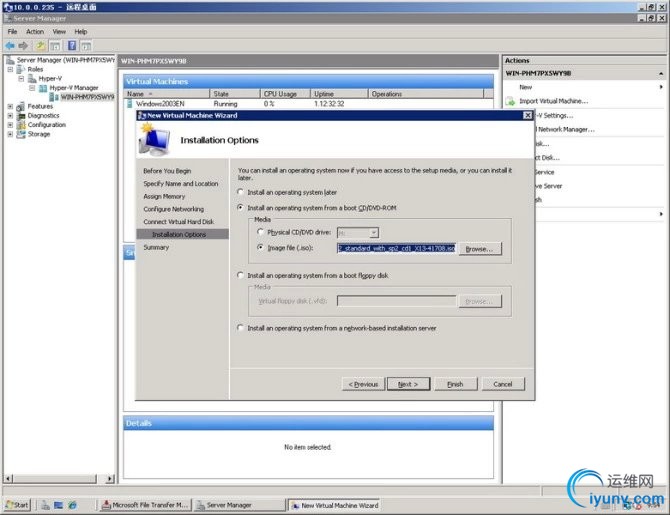Click the Finish button
670x515 pixels.
click(455, 384)
